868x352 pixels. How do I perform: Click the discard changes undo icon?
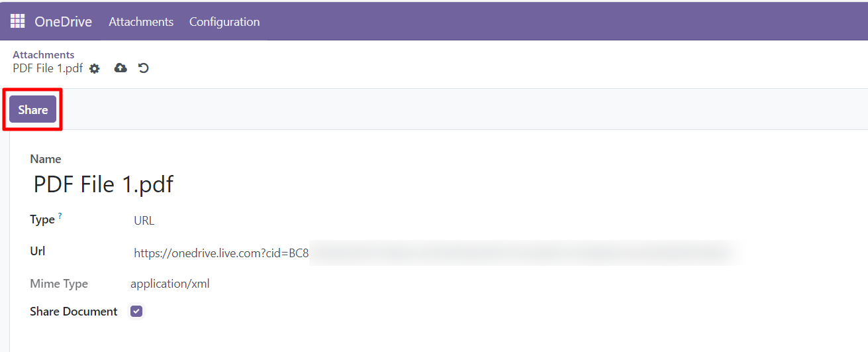tap(143, 68)
